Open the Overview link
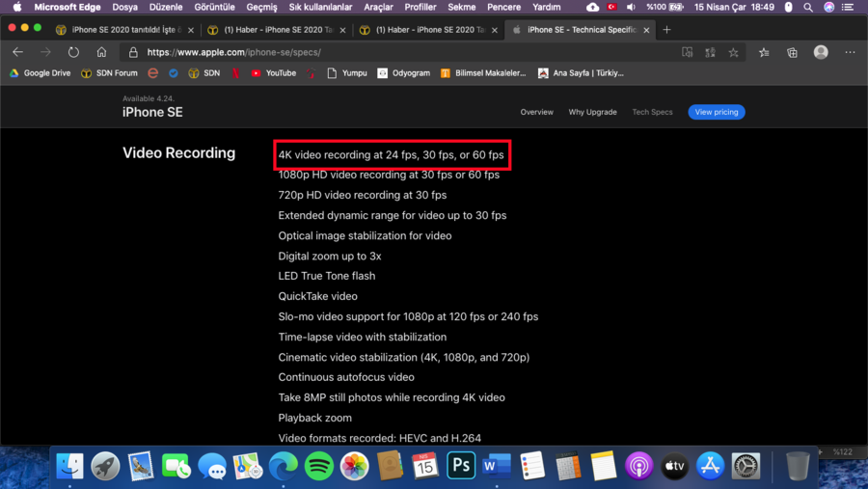This screenshot has width=868, height=489. pos(536,112)
